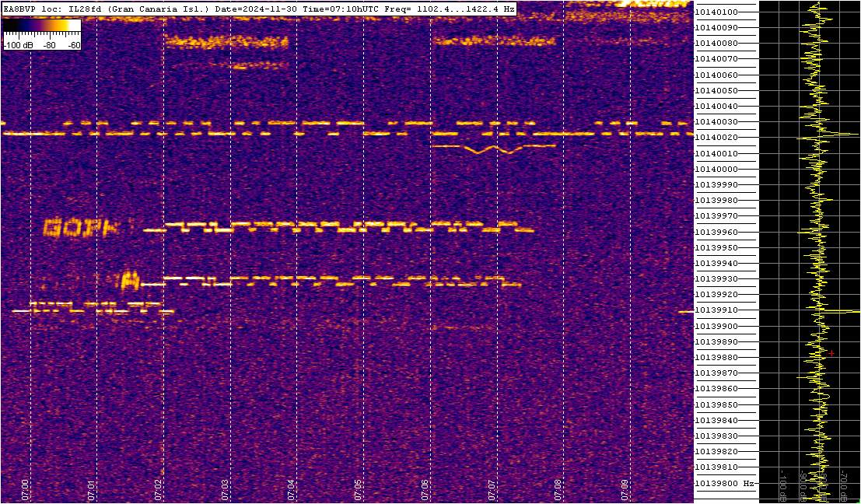This screenshot has height=504, width=861.
Task: Click the 10139810 frequency scale label
Action: pyautogui.click(x=716, y=467)
